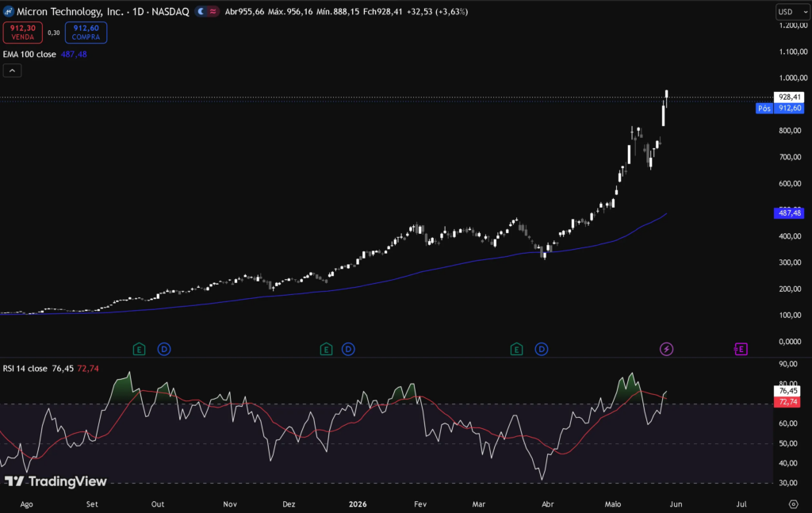Viewport: 812px width, 513px height.
Task: Click the blue dividend D marker near Abr
Action: pyautogui.click(x=541, y=349)
